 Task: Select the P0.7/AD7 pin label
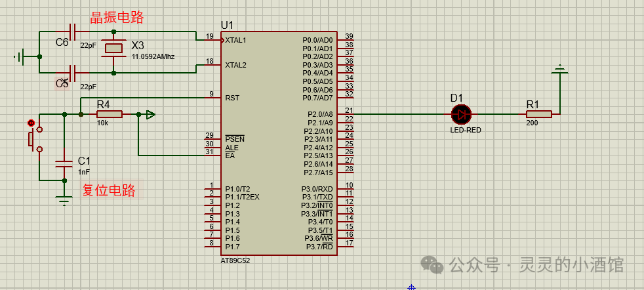coord(318,98)
